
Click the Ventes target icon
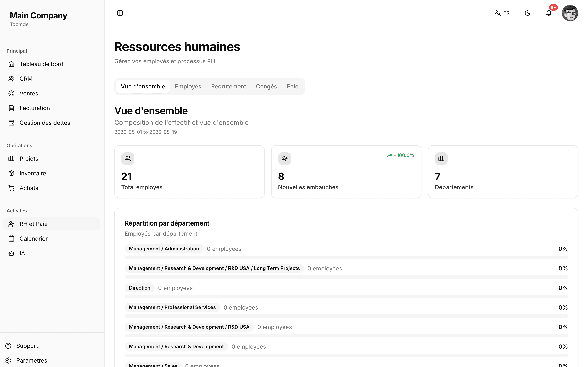pyautogui.click(x=11, y=93)
